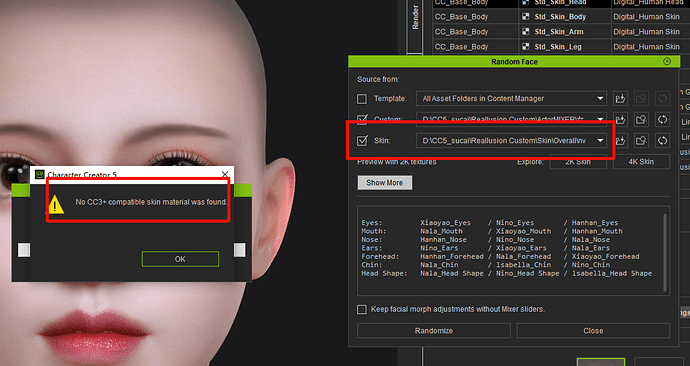Click the Randomize button
Screen dimensions: 690x366
[433, 330]
